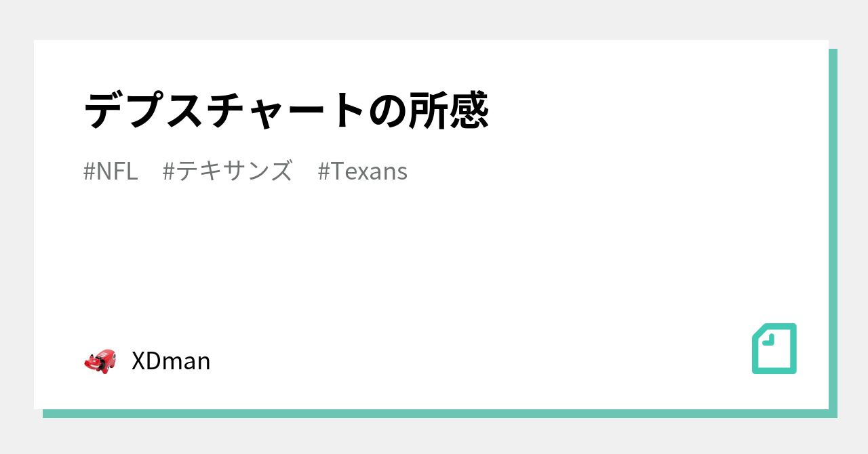
Task: Open the XDman author name
Action: 171,361
